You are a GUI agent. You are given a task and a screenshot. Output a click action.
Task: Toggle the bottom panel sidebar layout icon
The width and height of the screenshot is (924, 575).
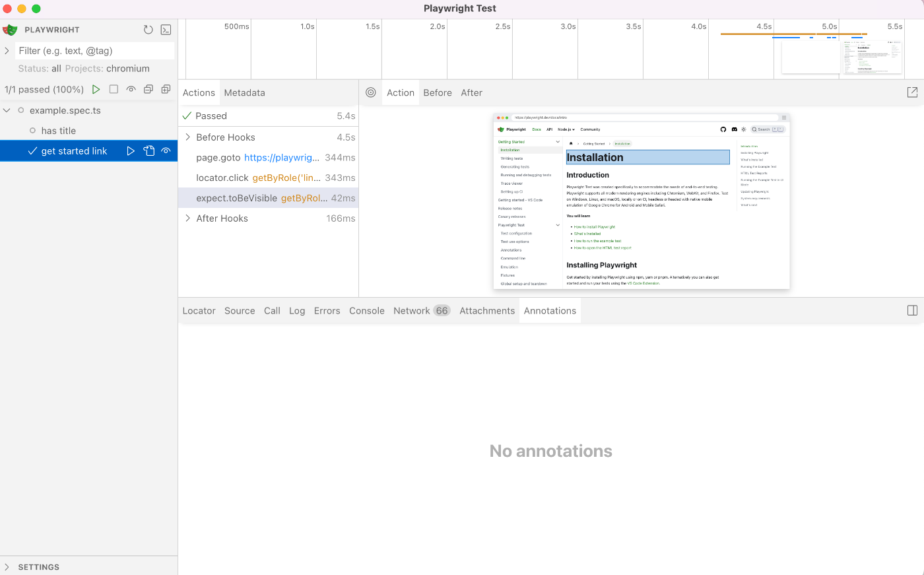(912, 310)
